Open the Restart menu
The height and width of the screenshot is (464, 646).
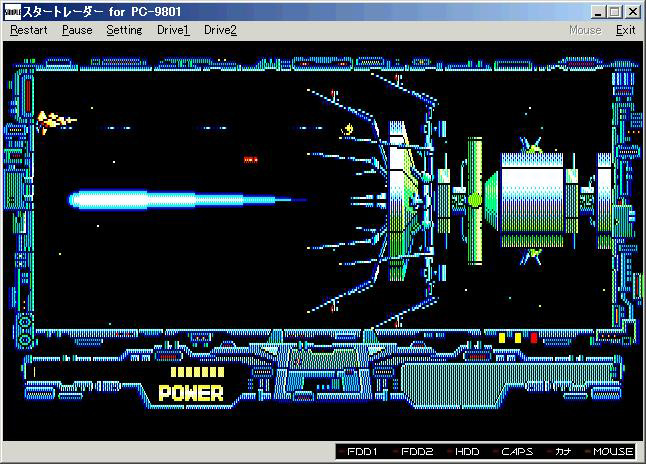[29, 30]
